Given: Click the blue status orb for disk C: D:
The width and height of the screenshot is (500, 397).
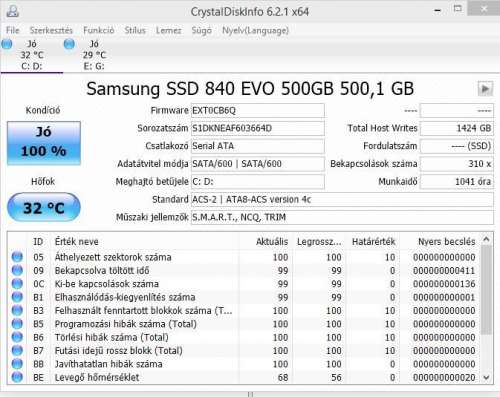Looking at the screenshot, I should [7, 44].
